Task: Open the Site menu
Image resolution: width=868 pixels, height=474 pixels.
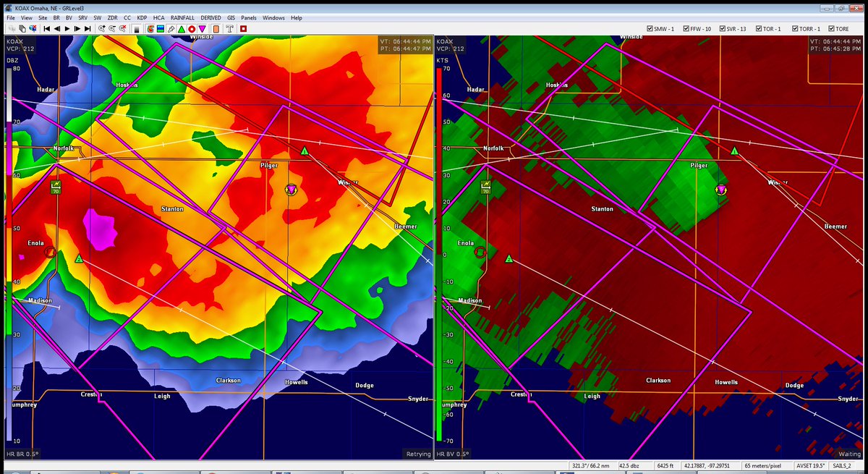Action: (x=43, y=17)
